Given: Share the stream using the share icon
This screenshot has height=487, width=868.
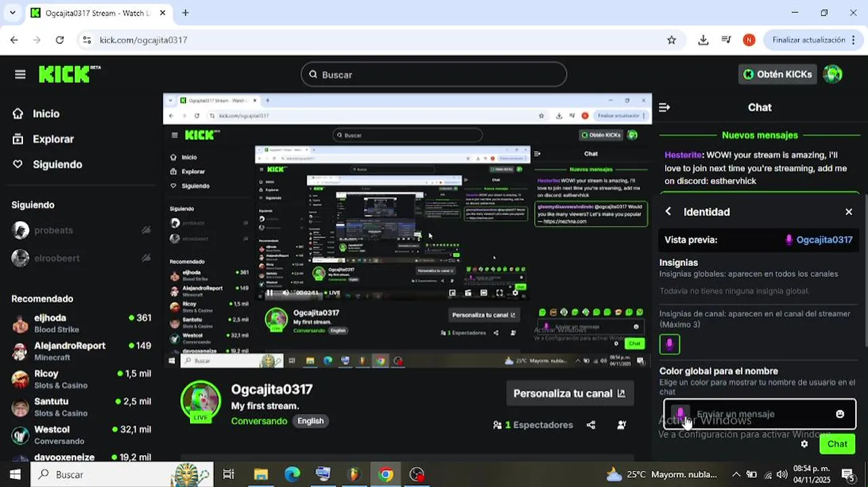Looking at the screenshot, I should pos(591,425).
